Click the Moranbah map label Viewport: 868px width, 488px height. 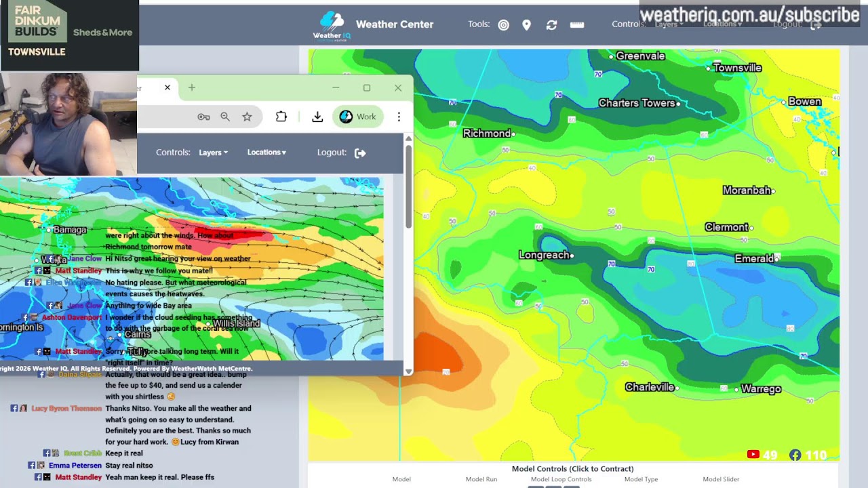(x=747, y=190)
